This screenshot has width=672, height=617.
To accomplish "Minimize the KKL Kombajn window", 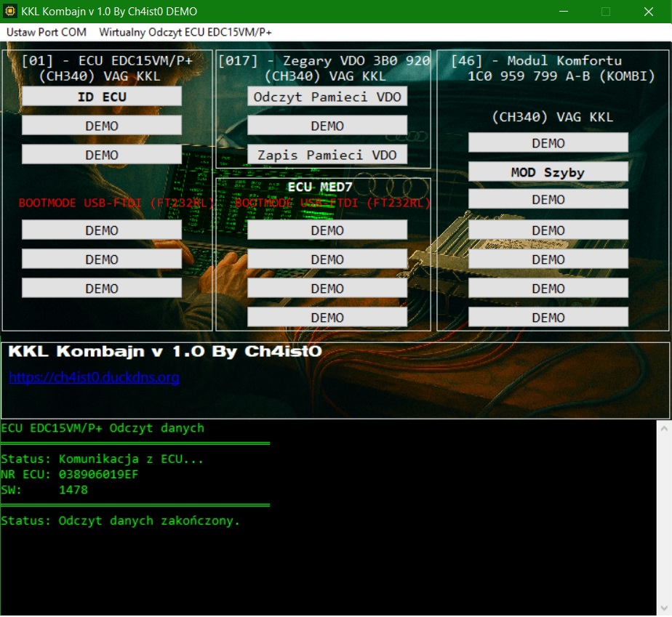I will (x=564, y=12).
